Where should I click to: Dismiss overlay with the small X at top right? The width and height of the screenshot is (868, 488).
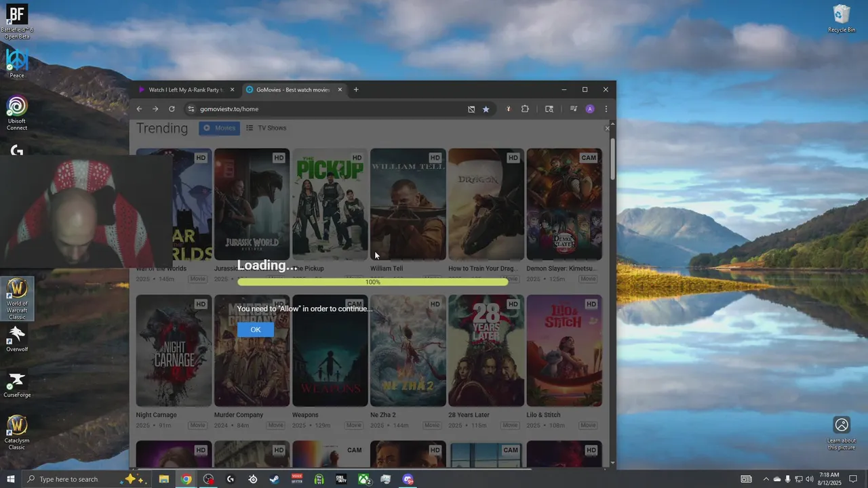(608, 128)
